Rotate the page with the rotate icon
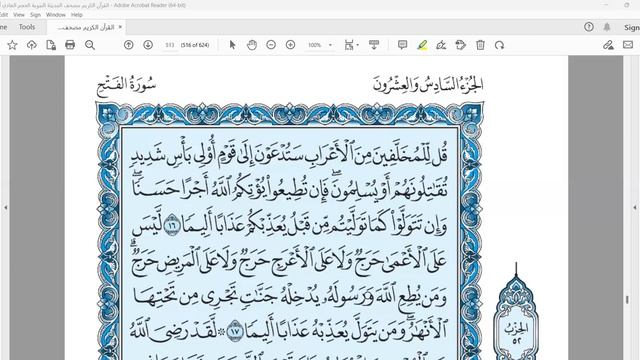640x360 pixels. (500, 45)
